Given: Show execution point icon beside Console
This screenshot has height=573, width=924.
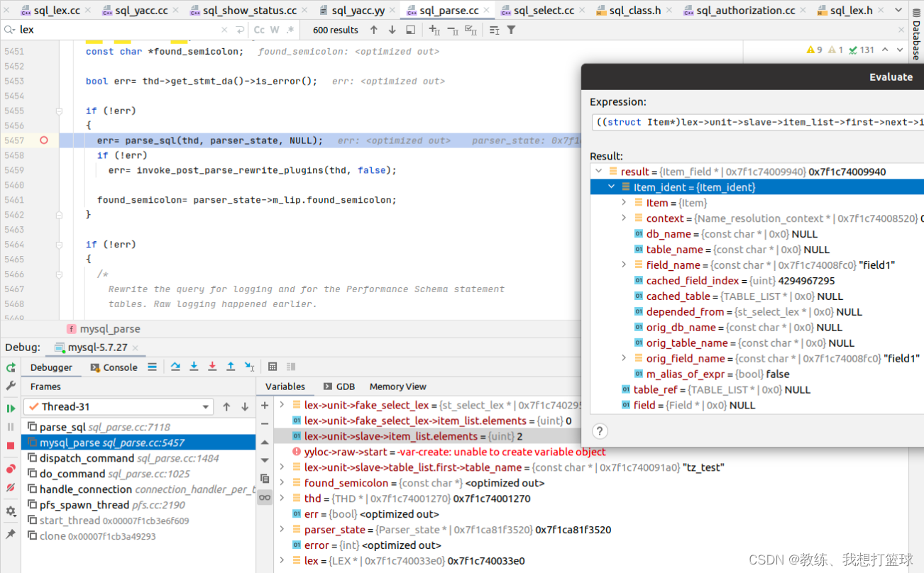Looking at the screenshot, I should tap(152, 367).
